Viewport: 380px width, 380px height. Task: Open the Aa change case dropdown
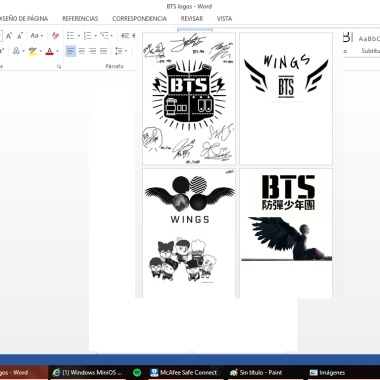[37, 36]
